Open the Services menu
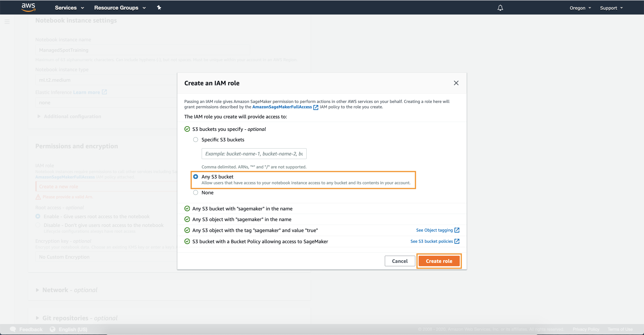This screenshot has width=644, height=335. tap(69, 8)
